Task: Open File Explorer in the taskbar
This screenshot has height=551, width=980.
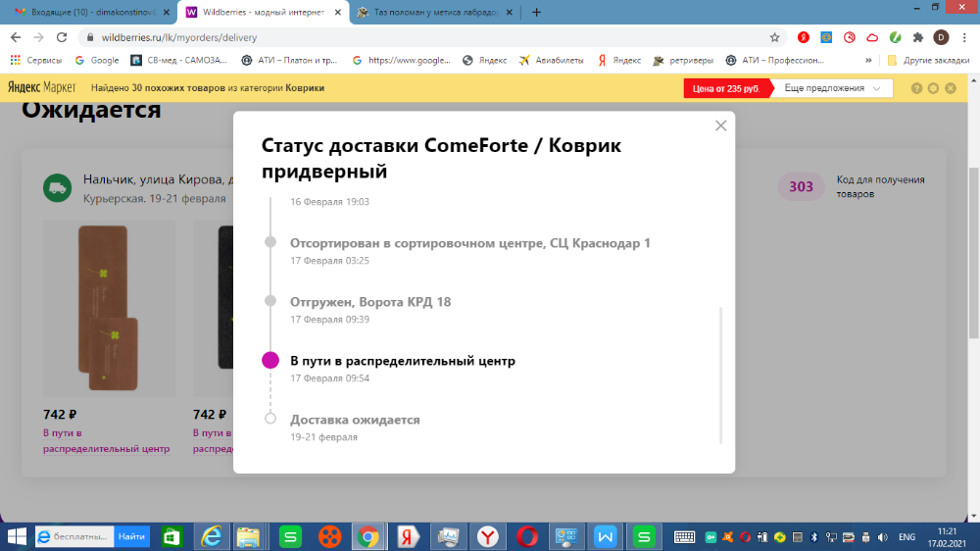Action: coord(248,536)
